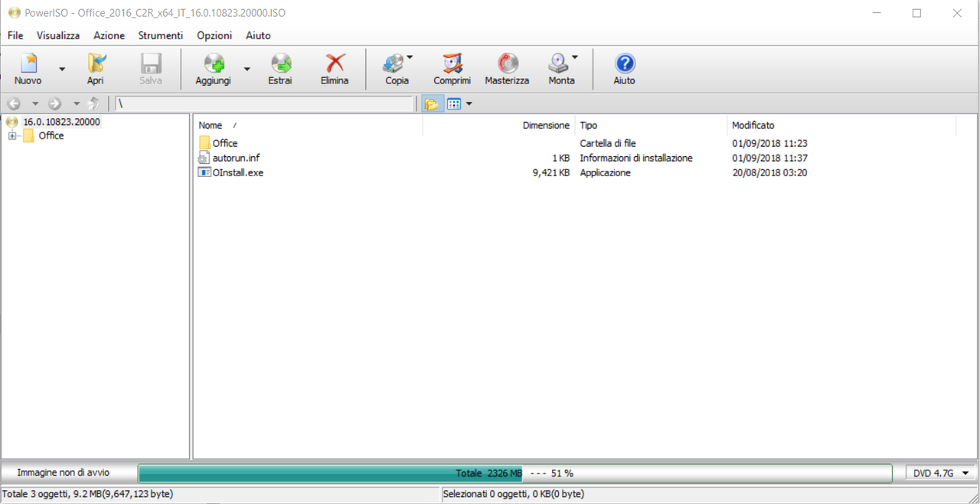Sort by the Modificato column header
This screenshot has width=980, height=504.
(841, 125)
